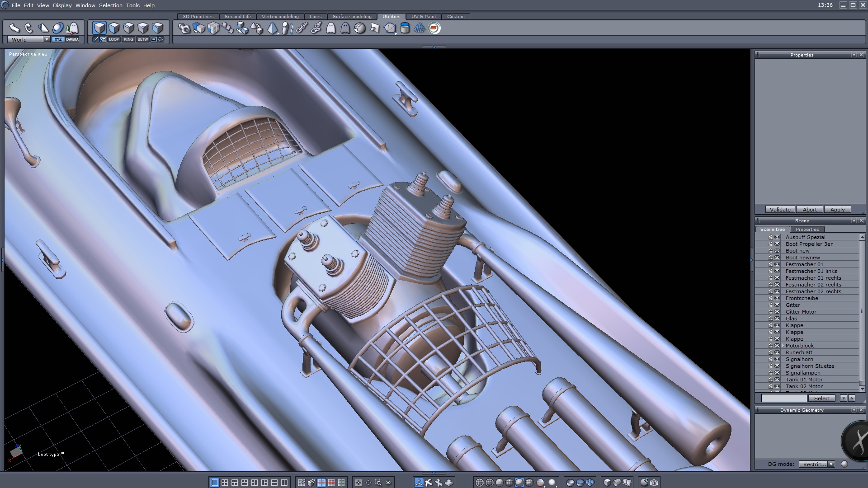Click the chain link utility icon
The image size is (868, 488).
click(302, 28)
